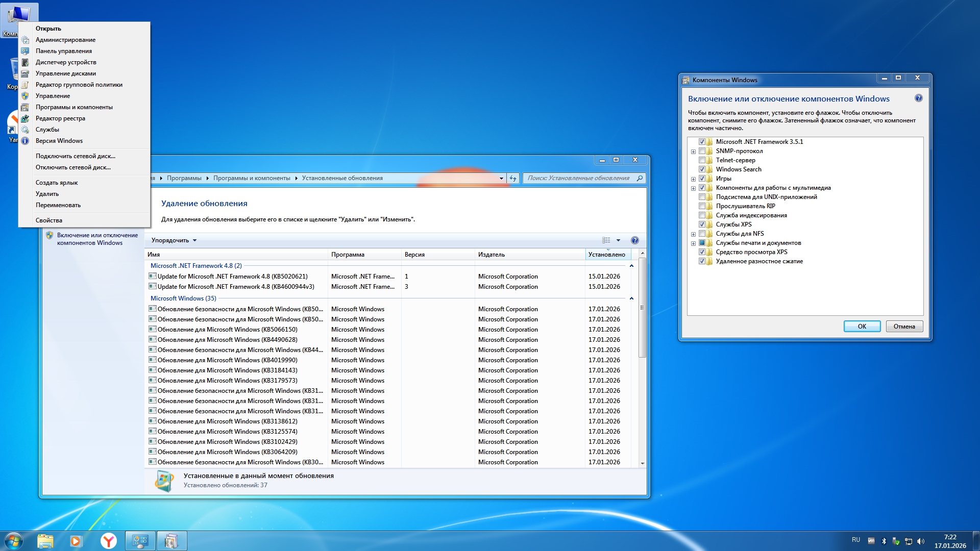Select Диспетчер устройств in context menu
Viewport: 980px width, 551px height.
tap(66, 62)
